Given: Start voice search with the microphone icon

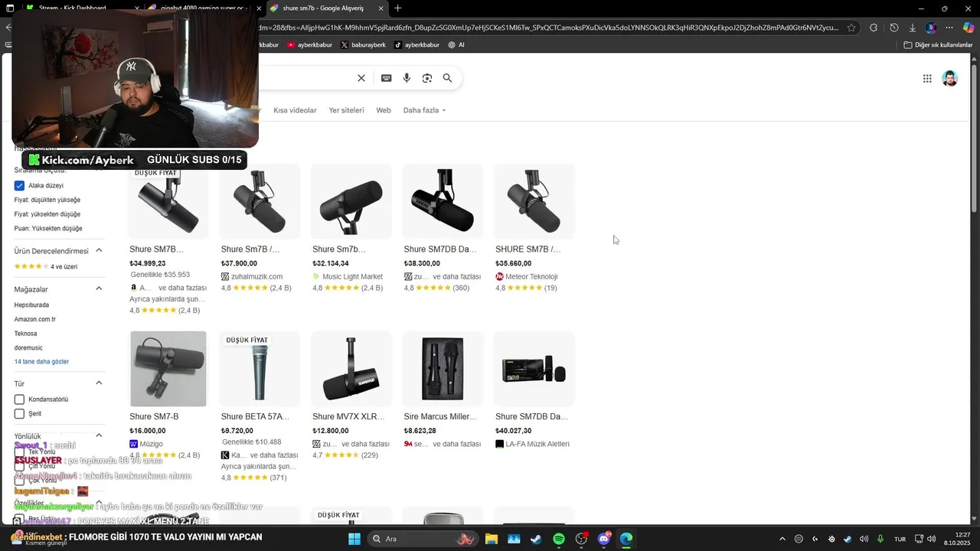Looking at the screenshot, I should 407,78.
